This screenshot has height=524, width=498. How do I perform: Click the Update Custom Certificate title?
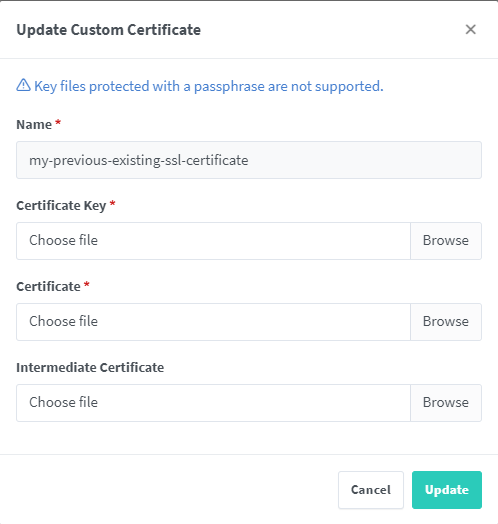coord(109,30)
